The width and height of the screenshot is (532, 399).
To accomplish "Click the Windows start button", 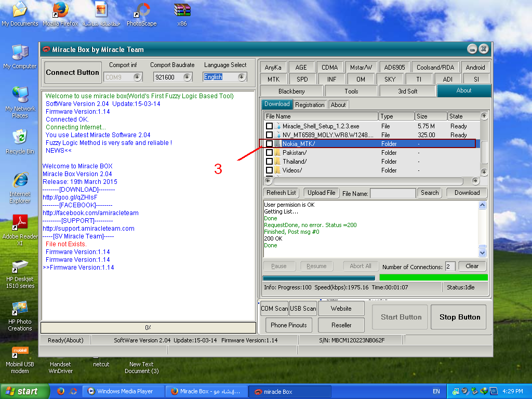I will [25, 391].
